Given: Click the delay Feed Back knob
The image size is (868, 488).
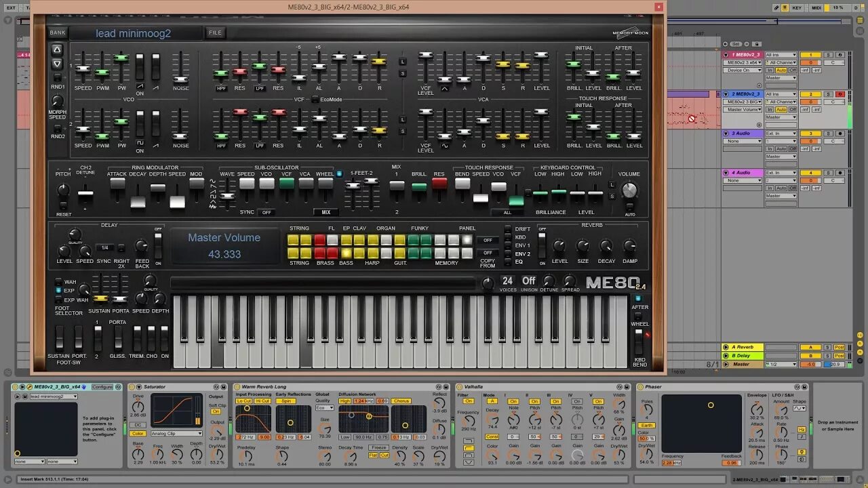Looking at the screenshot, I should pos(141,246).
